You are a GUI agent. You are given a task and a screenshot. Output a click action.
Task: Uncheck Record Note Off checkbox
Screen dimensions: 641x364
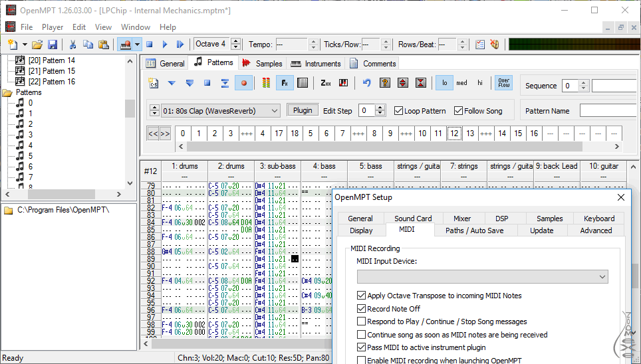tap(361, 308)
